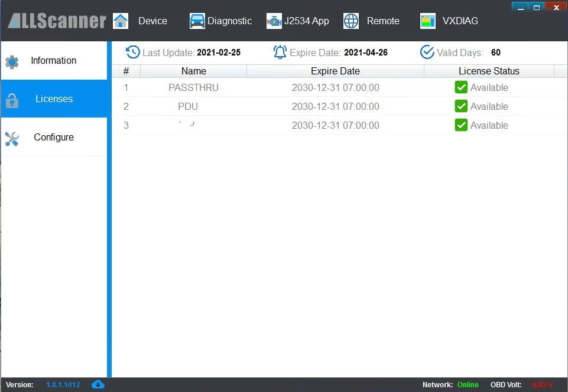The width and height of the screenshot is (568, 392).
Task: Click the cloud download update icon
Action: click(x=98, y=384)
